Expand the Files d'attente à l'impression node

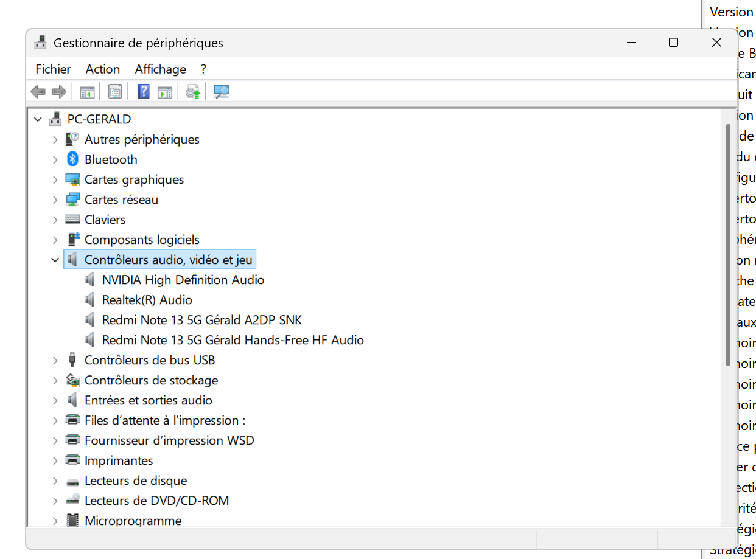pyautogui.click(x=55, y=420)
